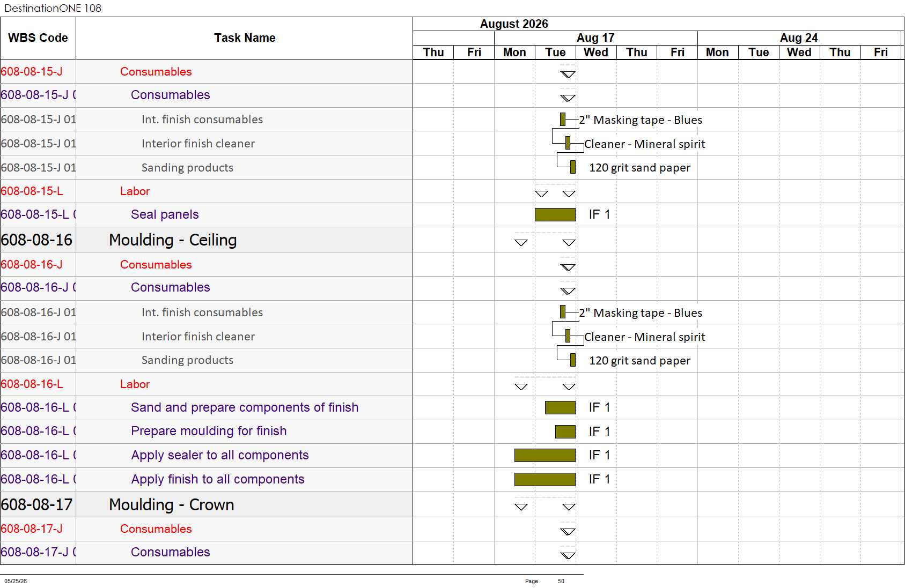This screenshot has width=905, height=588.
Task: Click Mon under the Aug 17 week
Action: [x=514, y=53]
